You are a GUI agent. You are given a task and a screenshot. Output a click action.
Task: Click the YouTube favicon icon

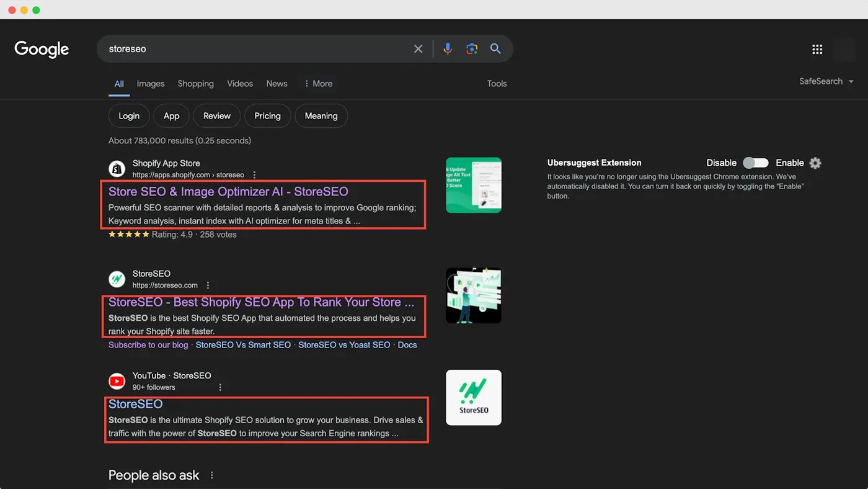coord(117,381)
